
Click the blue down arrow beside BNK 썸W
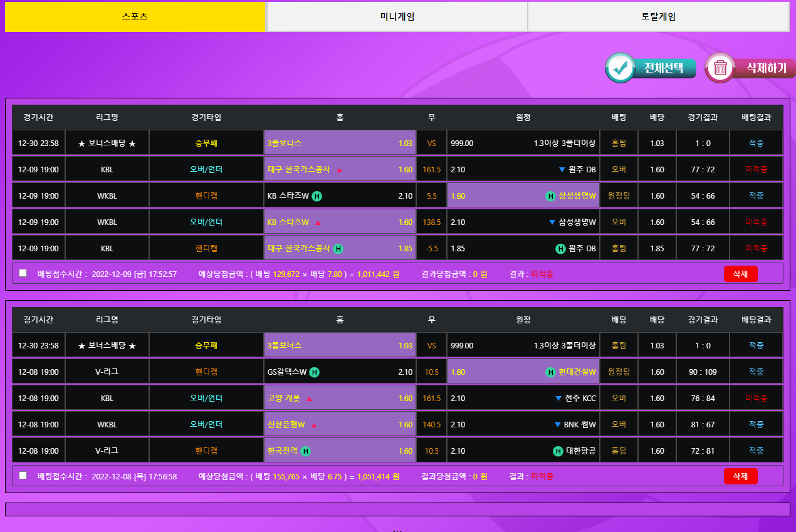click(x=557, y=425)
